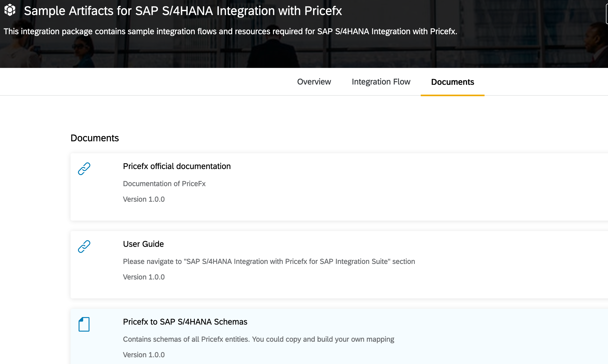Click the Documents section heading
Image resolution: width=608 pixels, height=364 pixels.
95,138
